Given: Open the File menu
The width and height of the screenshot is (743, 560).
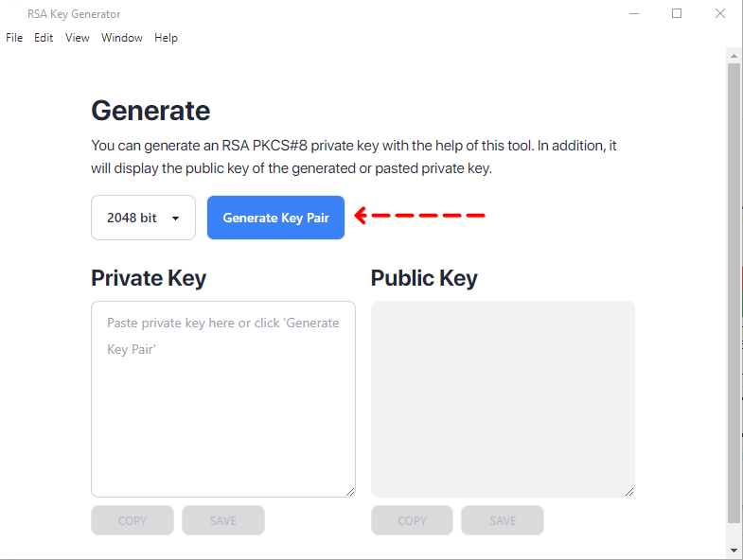Looking at the screenshot, I should point(14,38).
